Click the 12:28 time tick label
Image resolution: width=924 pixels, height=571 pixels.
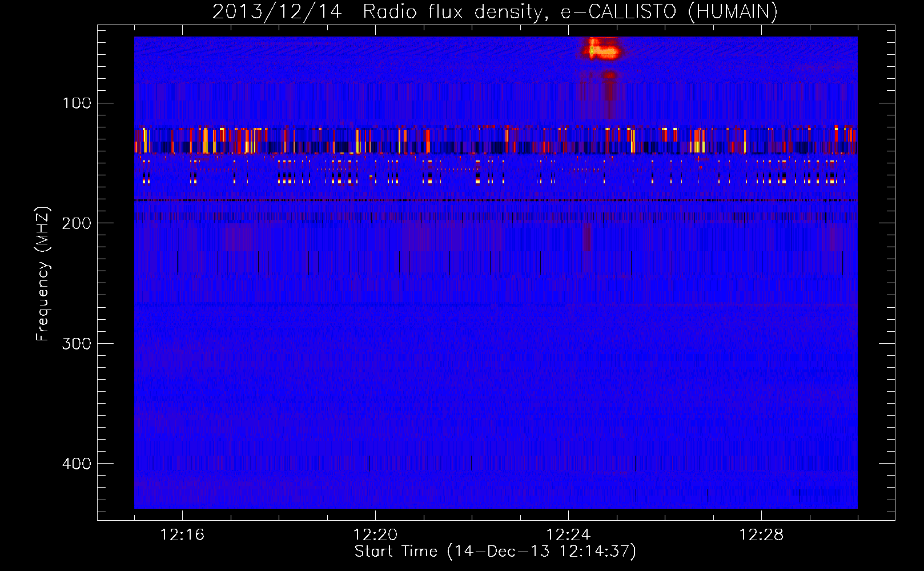(x=761, y=535)
